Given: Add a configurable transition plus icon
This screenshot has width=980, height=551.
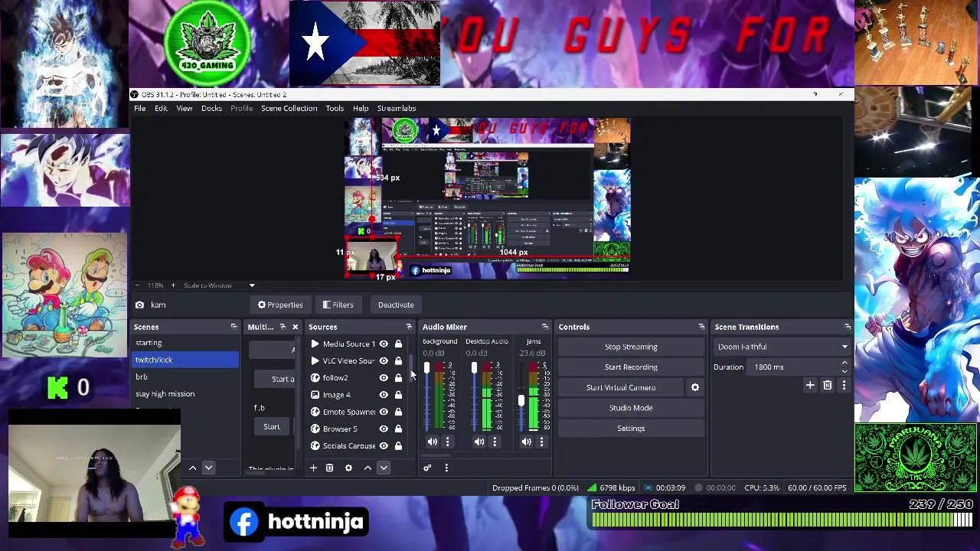Looking at the screenshot, I should pos(810,386).
